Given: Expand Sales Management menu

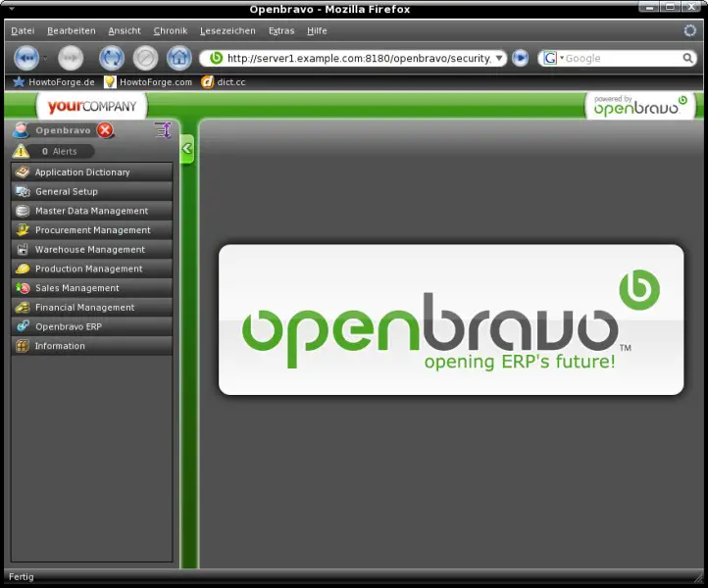Looking at the screenshot, I should tap(92, 288).
